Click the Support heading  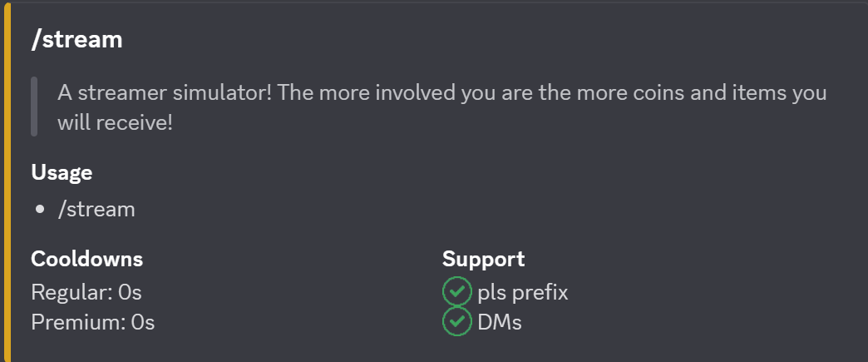[x=483, y=259]
